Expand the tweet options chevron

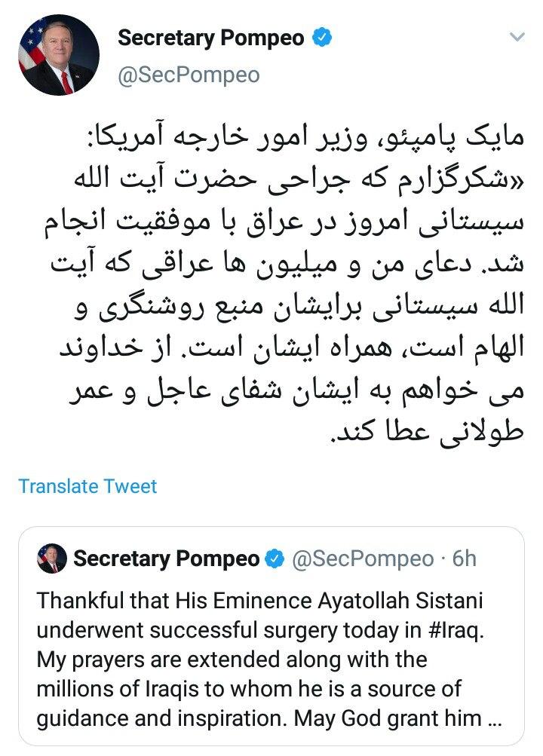(517, 36)
